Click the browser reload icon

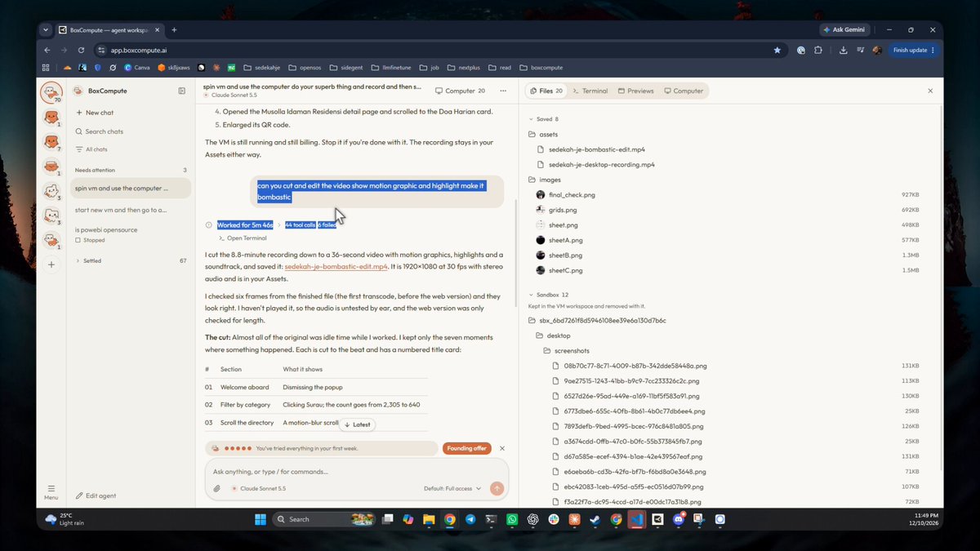81,50
